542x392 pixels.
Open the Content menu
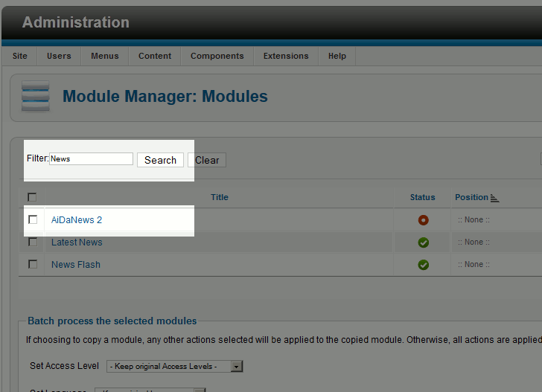click(155, 56)
